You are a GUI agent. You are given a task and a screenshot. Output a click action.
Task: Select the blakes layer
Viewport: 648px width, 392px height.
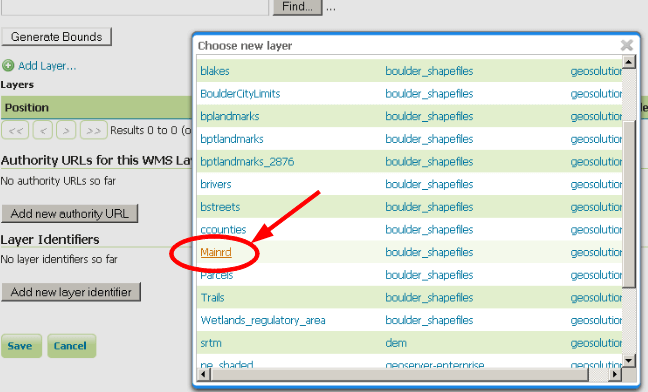pyautogui.click(x=215, y=71)
